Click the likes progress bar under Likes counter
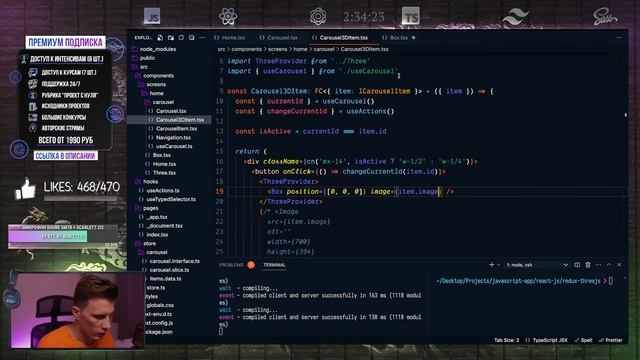Viewport: 640px width, 360px height. point(80,198)
